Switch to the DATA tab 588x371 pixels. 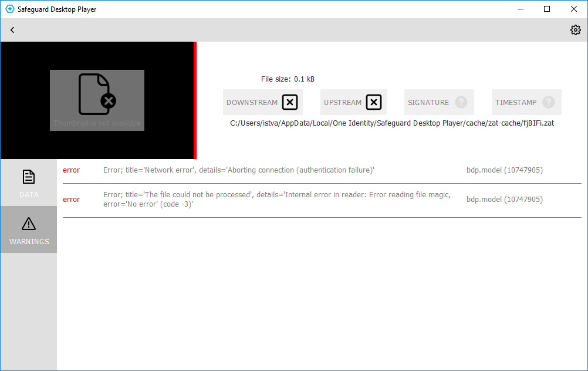pyautogui.click(x=29, y=183)
